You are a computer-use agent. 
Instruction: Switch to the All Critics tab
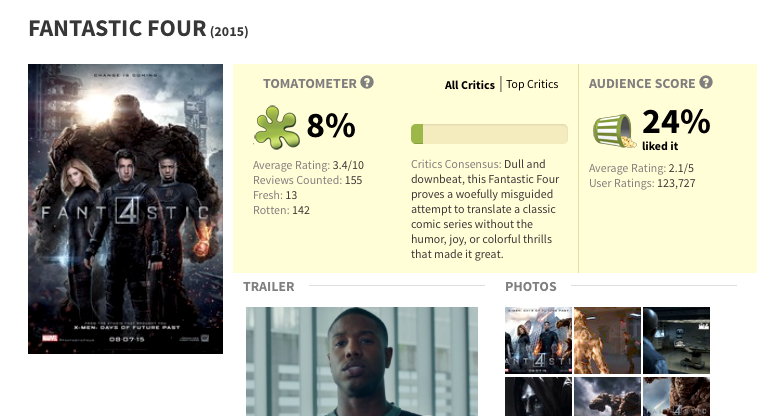[469, 85]
